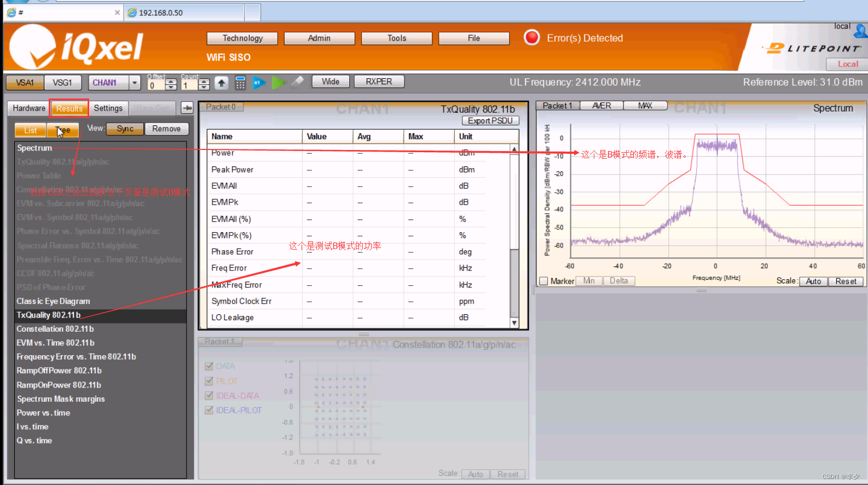Select the AVER tab in Spectrum panel
Screen dimensions: 868x485
(601, 106)
